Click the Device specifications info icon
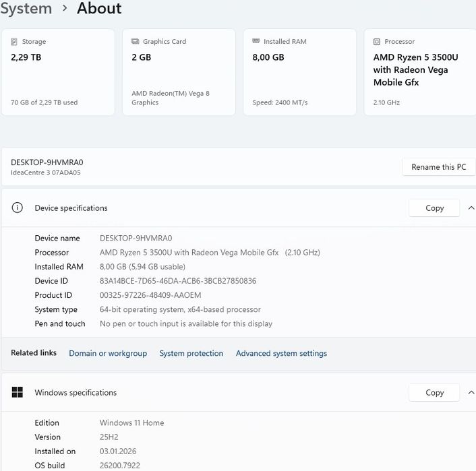The image size is (476, 471). click(18, 208)
